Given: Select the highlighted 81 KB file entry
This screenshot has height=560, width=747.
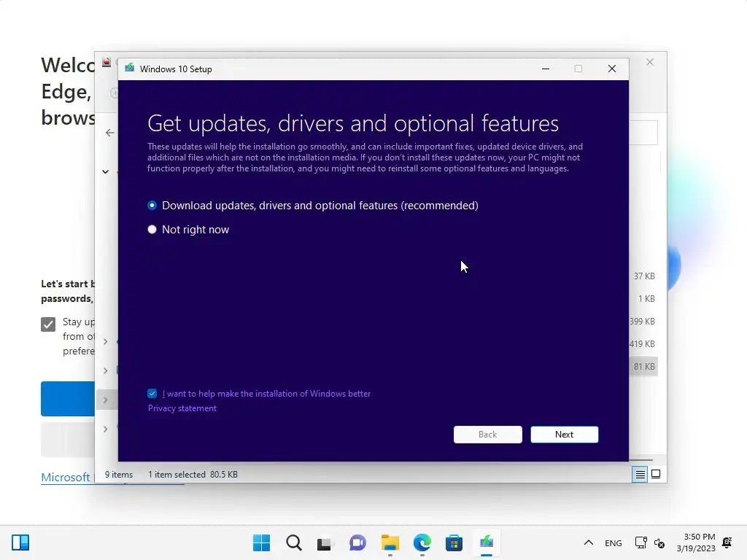Looking at the screenshot, I should 644,367.
